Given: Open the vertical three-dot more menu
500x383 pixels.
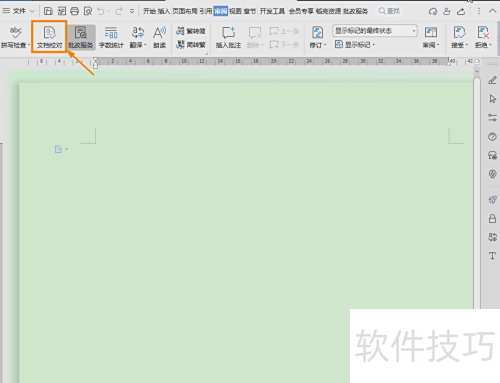Looking at the screenshot, I should click(478, 11).
